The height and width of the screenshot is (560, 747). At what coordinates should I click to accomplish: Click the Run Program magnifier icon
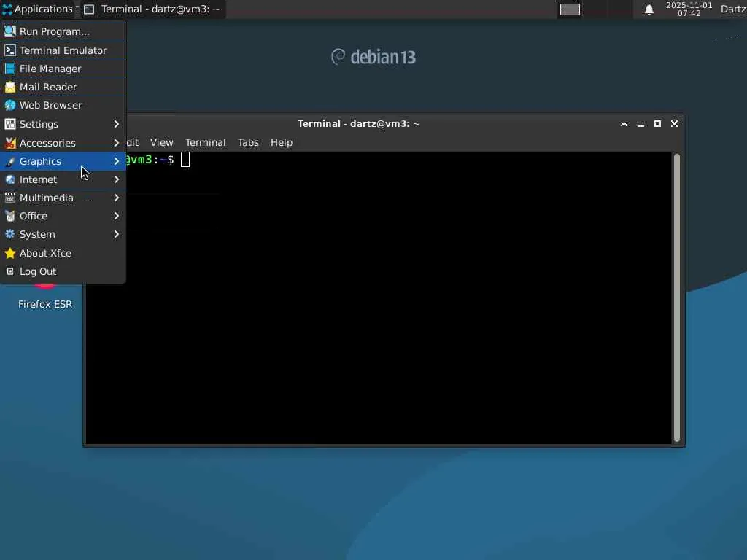click(10, 31)
